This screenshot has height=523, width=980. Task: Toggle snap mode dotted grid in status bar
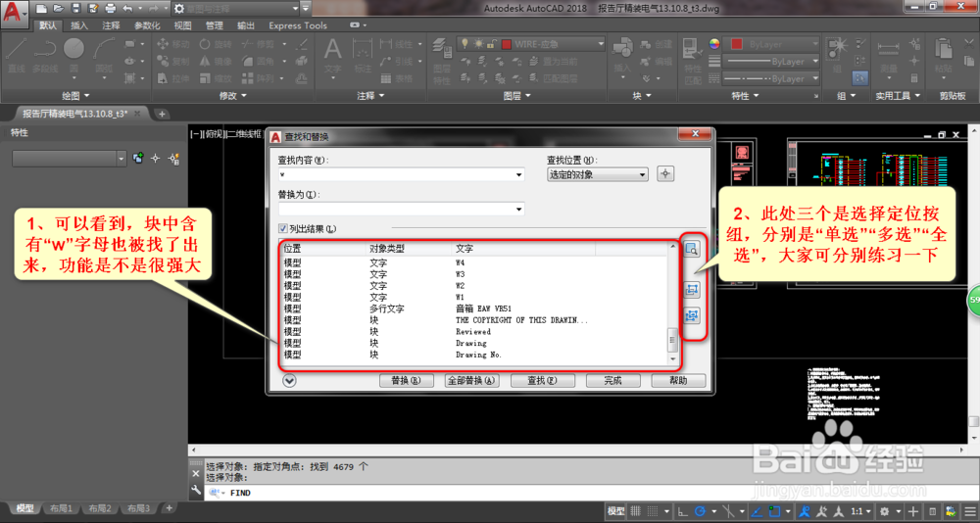tap(653, 511)
